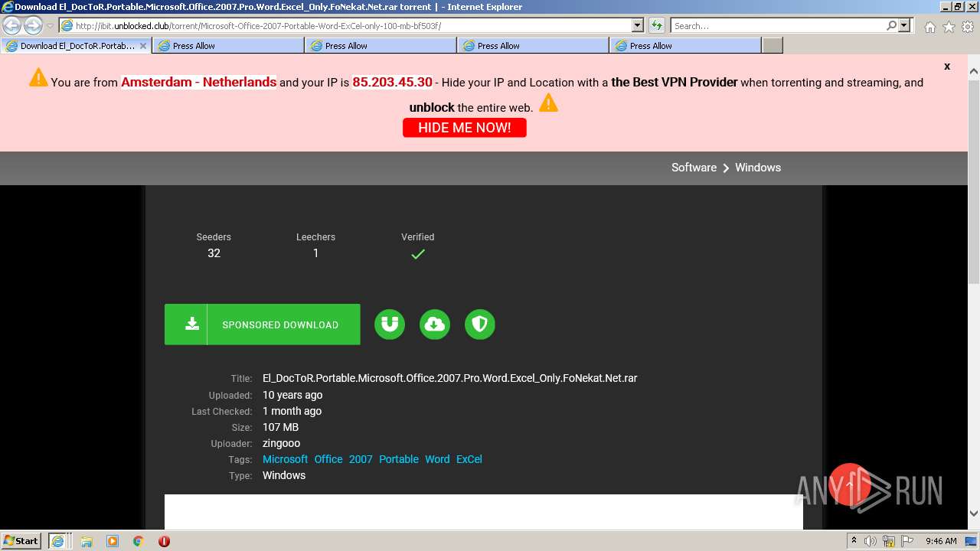Click the red Opera taskbar icon
This screenshot has height=551, width=980.
pyautogui.click(x=164, y=541)
